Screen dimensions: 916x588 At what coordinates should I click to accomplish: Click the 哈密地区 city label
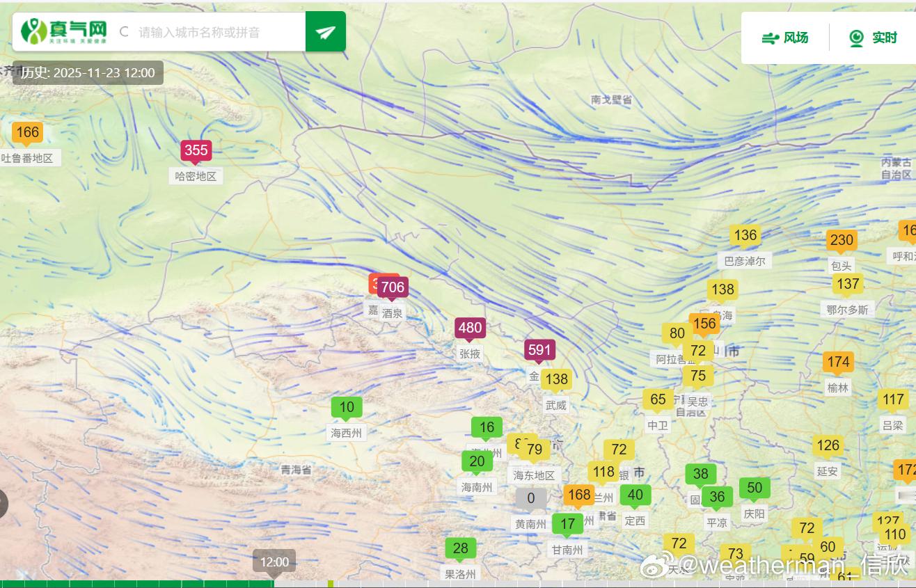click(196, 177)
